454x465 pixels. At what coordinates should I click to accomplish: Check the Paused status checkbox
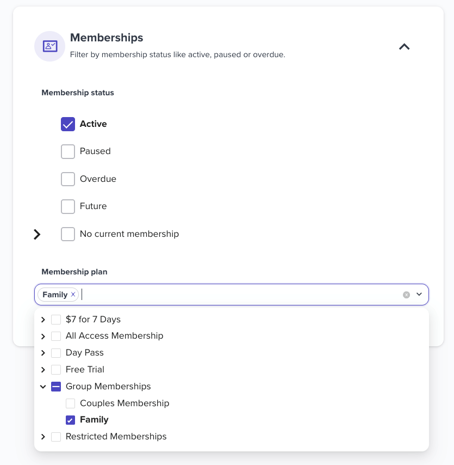68,151
